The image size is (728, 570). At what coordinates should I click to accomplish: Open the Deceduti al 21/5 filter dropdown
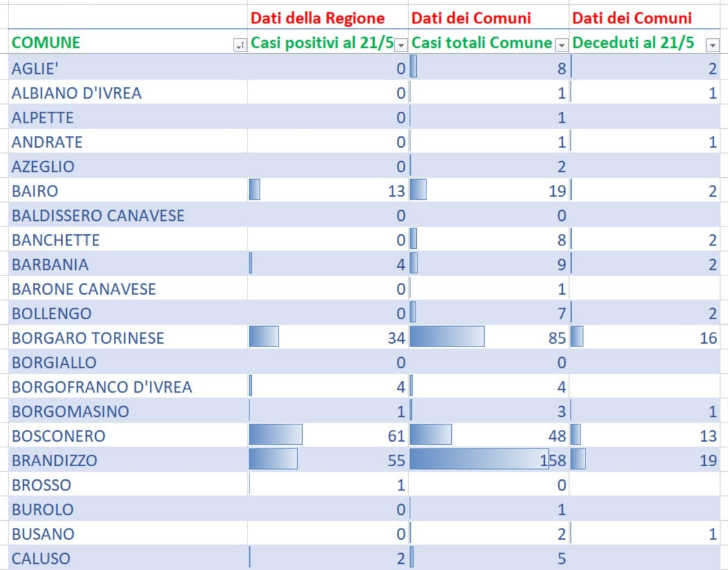point(712,45)
